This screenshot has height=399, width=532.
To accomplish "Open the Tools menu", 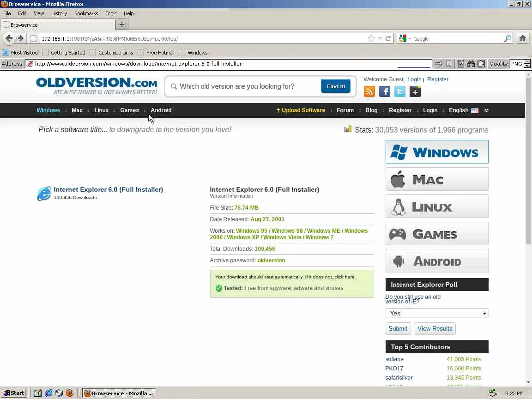I will click(111, 13).
